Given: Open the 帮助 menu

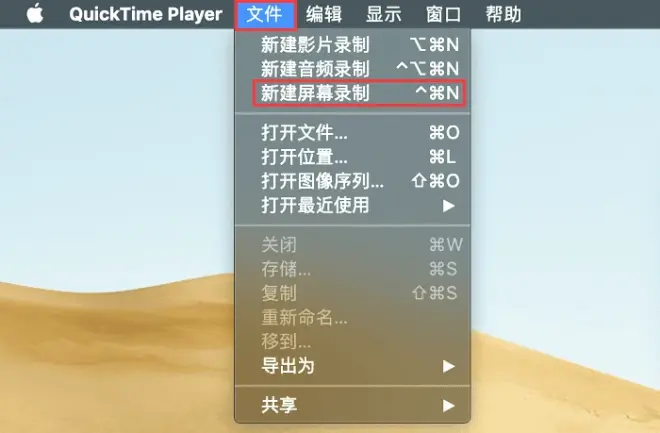Looking at the screenshot, I should click(503, 14).
